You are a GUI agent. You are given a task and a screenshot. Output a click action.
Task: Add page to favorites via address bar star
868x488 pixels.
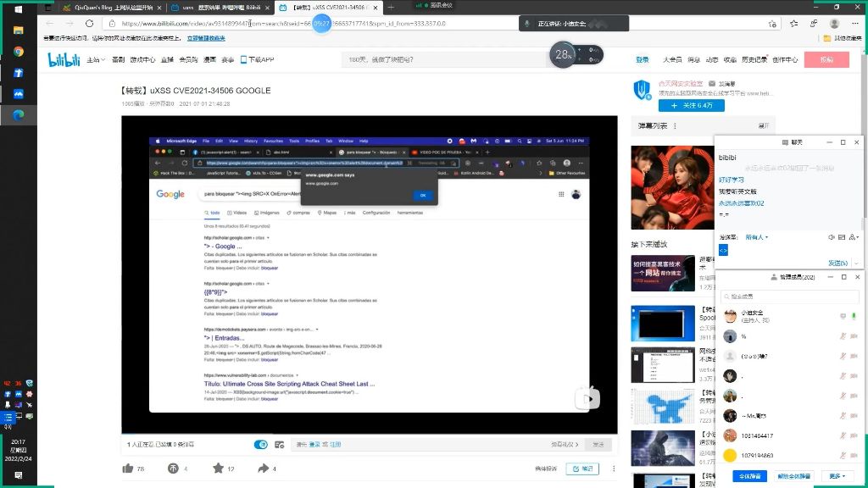pyautogui.click(x=772, y=24)
